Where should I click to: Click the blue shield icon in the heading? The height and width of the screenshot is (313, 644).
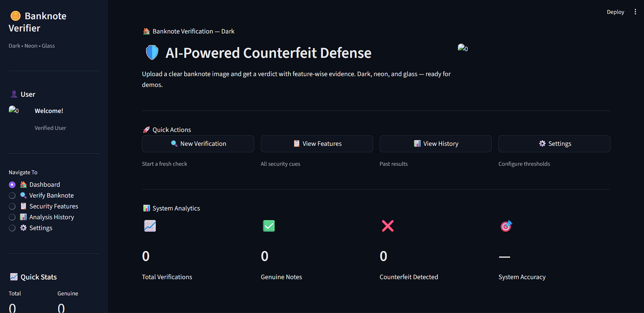coord(152,53)
